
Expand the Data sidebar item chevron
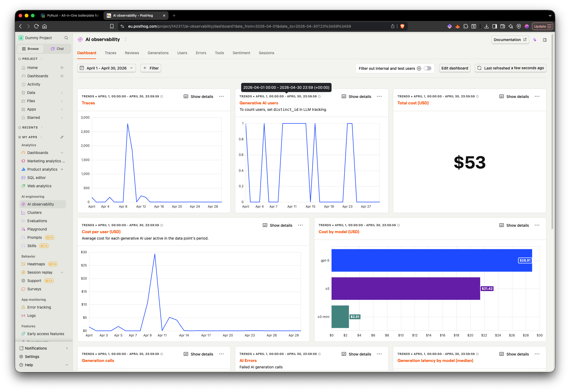pos(62,93)
